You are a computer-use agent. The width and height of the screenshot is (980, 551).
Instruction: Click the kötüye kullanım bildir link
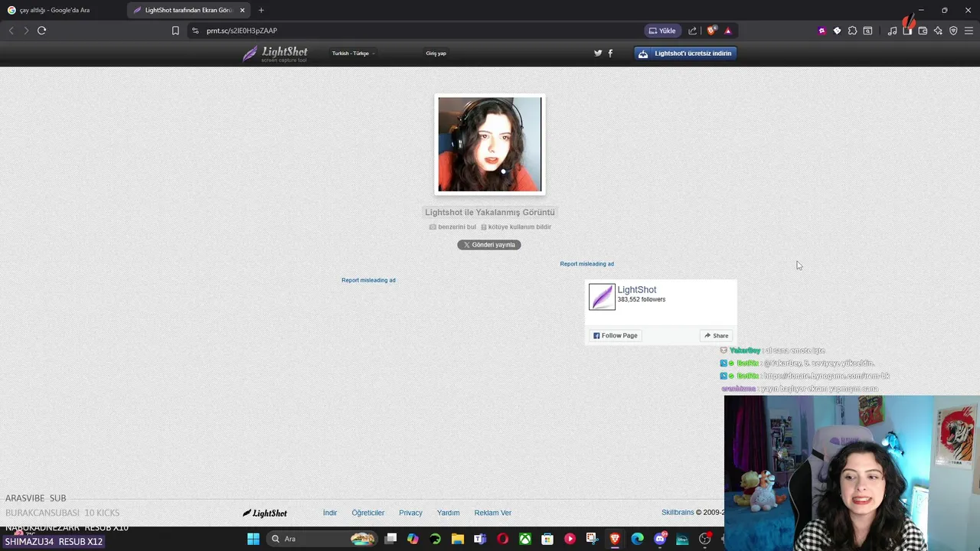coord(516,227)
